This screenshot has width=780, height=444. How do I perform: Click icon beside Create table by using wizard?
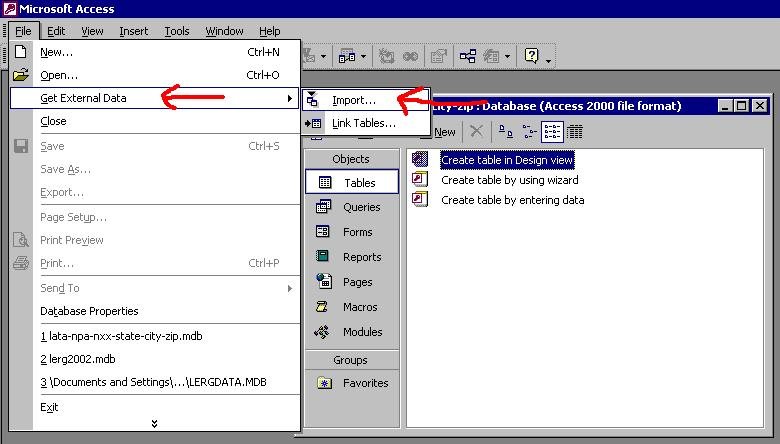[x=420, y=179]
